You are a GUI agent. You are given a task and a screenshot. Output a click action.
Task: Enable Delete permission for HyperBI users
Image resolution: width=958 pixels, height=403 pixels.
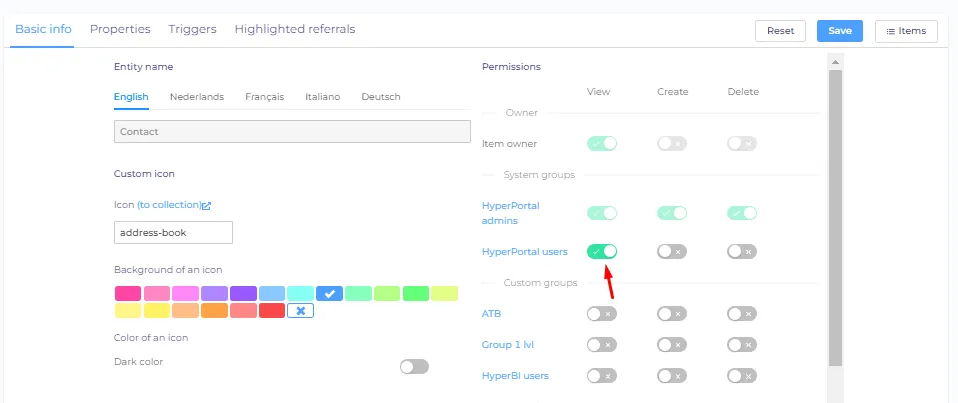click(x=742, y=376)
